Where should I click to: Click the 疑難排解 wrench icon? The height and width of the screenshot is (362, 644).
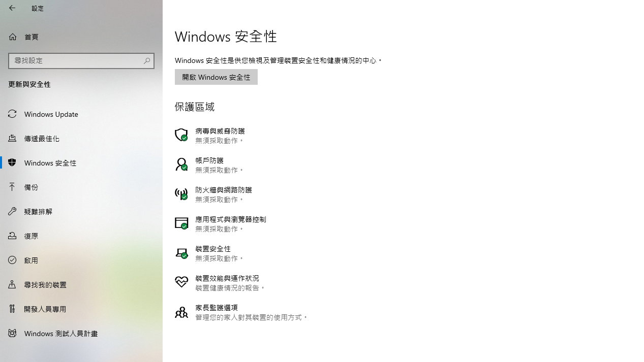pyautogui.click(x=12, y=211)
